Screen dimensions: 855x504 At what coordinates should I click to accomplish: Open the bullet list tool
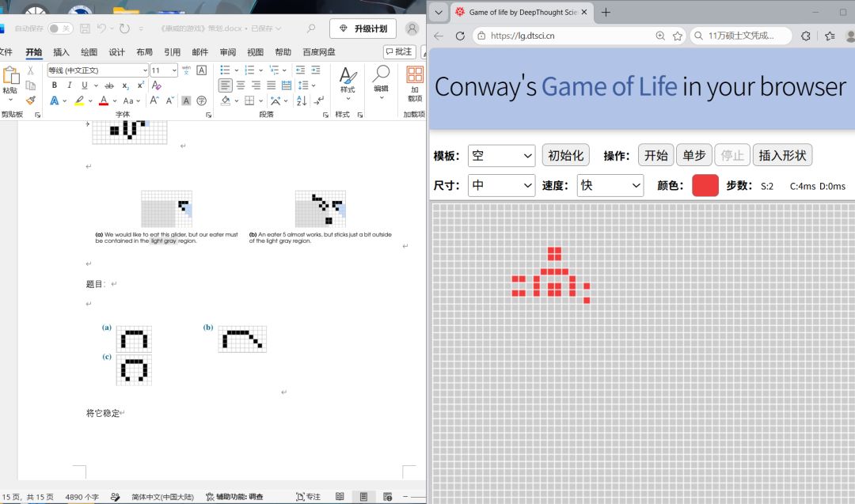[225, 70]
